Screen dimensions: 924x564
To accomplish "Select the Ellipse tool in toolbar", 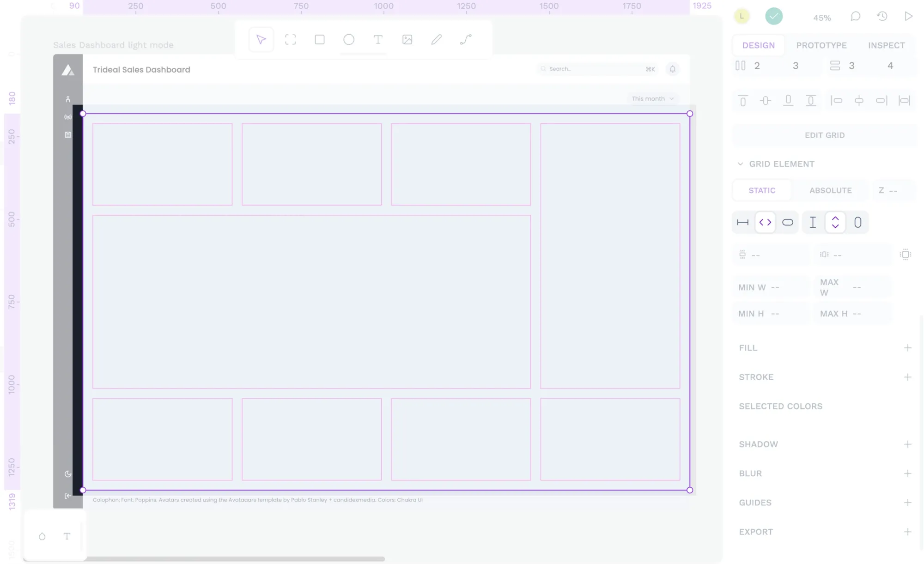I will (348, 40).
